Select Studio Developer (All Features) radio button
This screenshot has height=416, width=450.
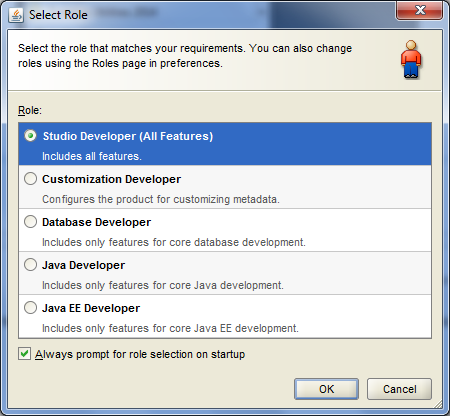[30, 136]
